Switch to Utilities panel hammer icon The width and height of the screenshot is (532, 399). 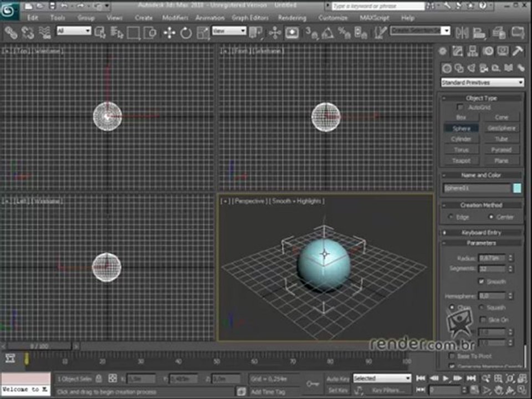click(x=518, y=51)
